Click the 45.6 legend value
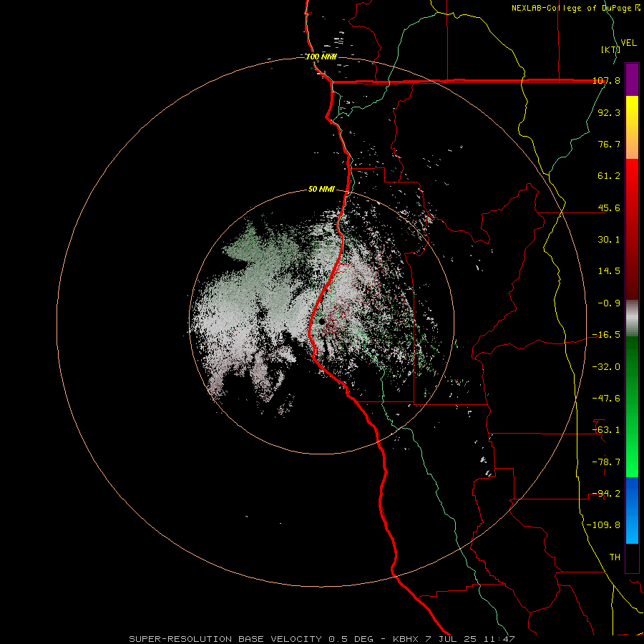This screenshot has height=644, width=644. [x=609, y=208]
